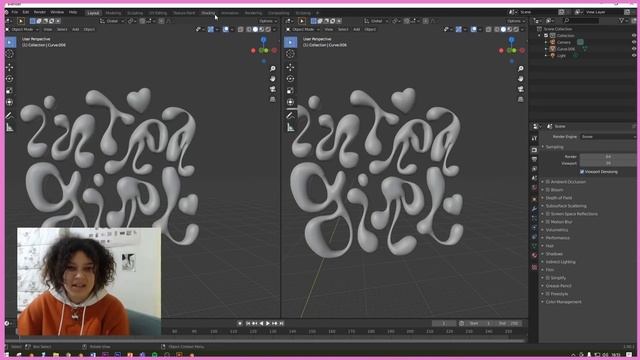The image size is (640, 360).
Task: Open the File menu
Action: [x=15, y=12]
